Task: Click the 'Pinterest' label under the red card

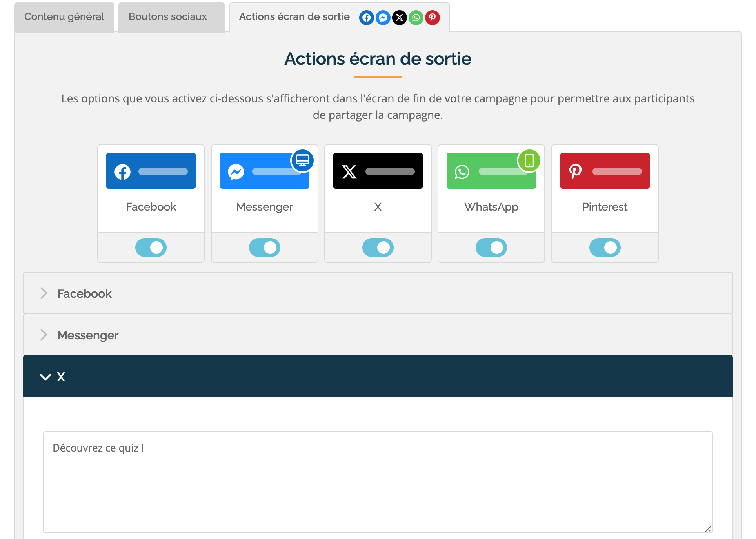Action: tap(605, 207)
